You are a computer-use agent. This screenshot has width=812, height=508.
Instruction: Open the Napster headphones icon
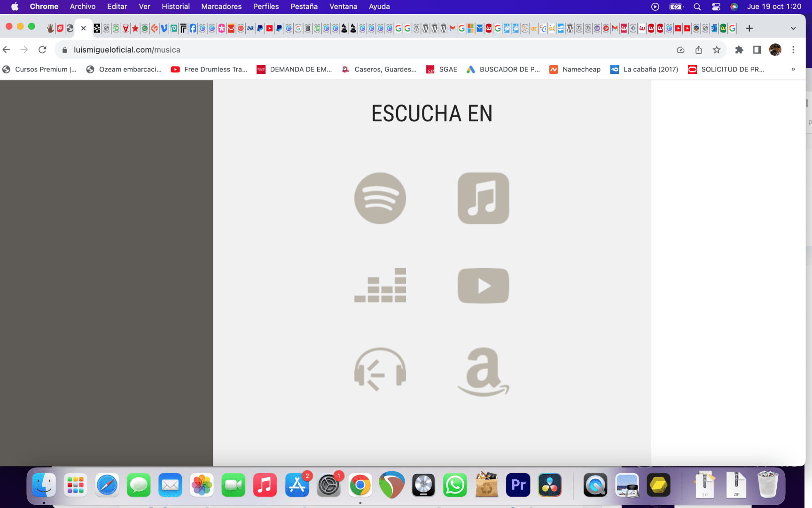[380, 369]
